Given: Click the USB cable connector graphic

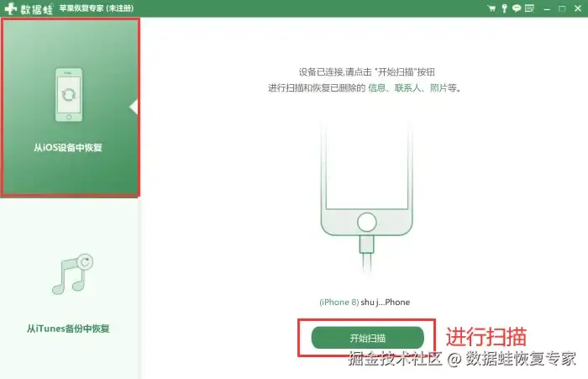Looking at the screenshot, I should pos(367,245).
